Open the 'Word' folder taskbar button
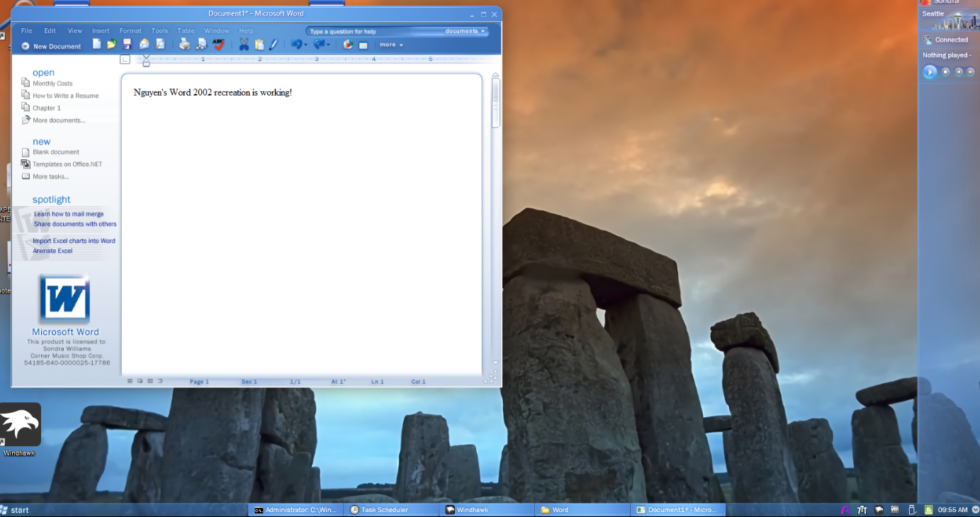This screenshot has width=980, height=517. pyautogui.click(x=581, y=510)
